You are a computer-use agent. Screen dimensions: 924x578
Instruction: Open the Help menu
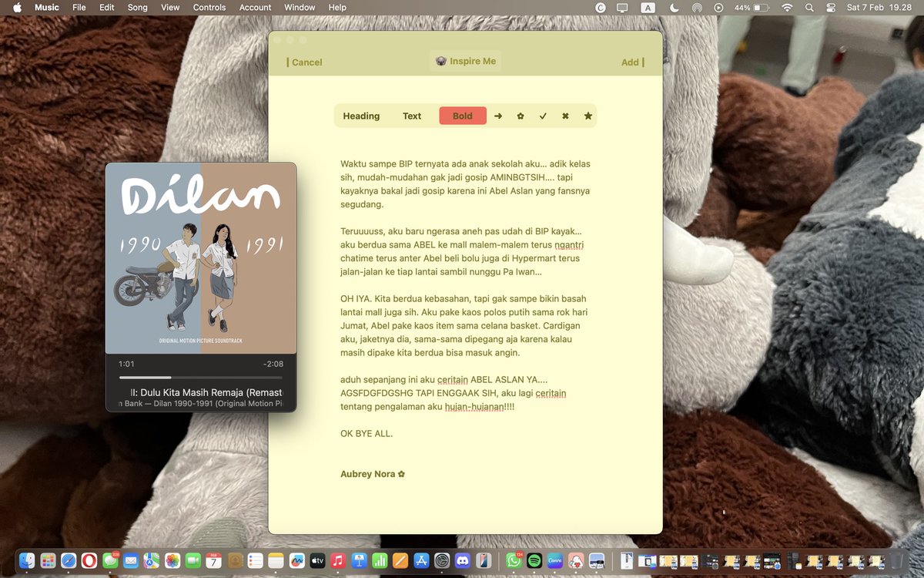pyautogui.click(x=337, y=8)
